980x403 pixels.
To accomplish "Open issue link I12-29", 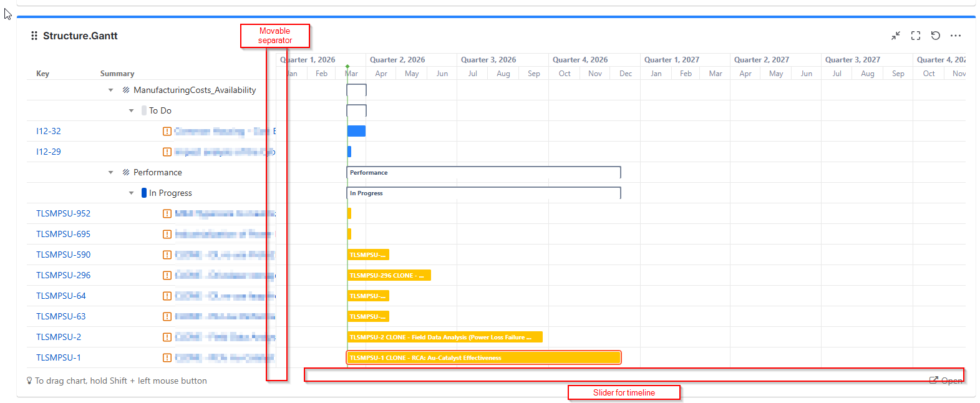I will pos(49,152).
